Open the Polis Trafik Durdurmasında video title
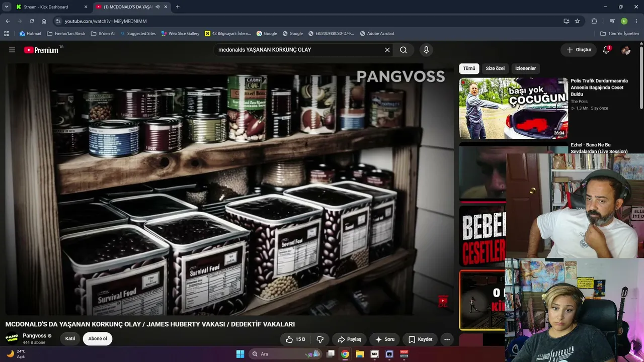This screenshot has width=644, height=362. click(x=600, y=87)
